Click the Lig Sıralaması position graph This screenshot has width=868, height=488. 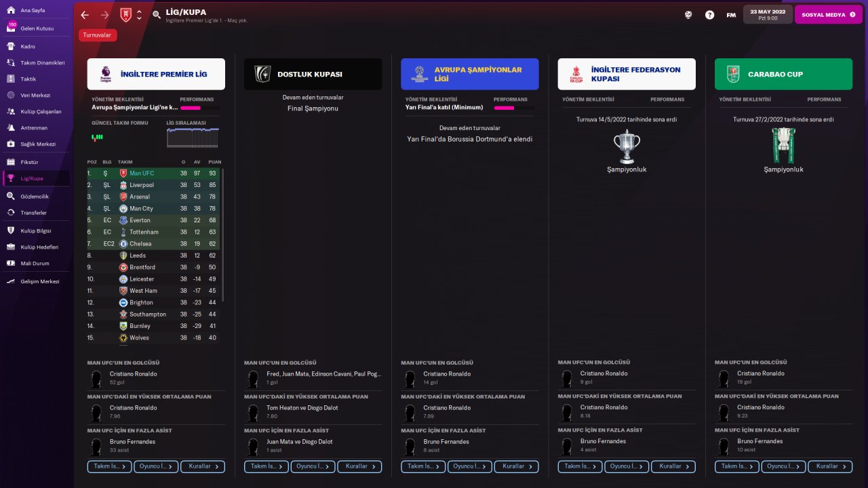193,138
